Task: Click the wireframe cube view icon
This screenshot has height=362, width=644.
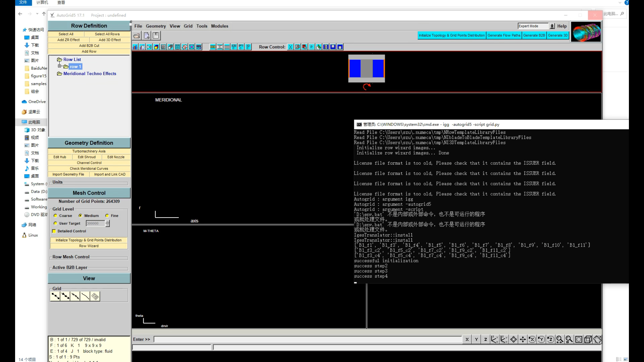Action: click(588, 340)
